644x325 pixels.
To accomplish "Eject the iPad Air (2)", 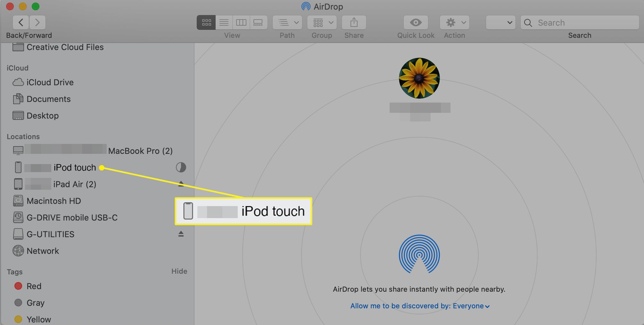I will pyautogui.click(x=181, y=184).
